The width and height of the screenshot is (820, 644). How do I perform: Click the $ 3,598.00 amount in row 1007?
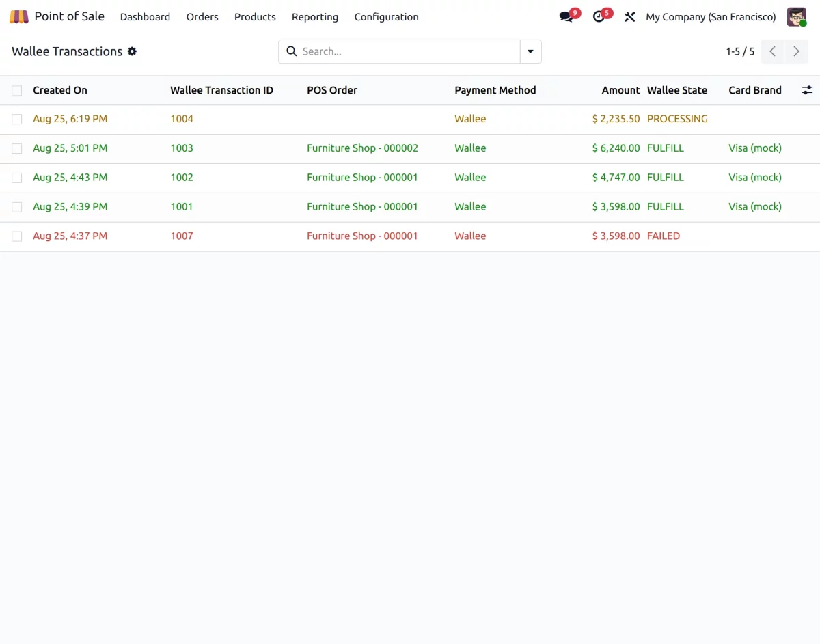point(616,236)
